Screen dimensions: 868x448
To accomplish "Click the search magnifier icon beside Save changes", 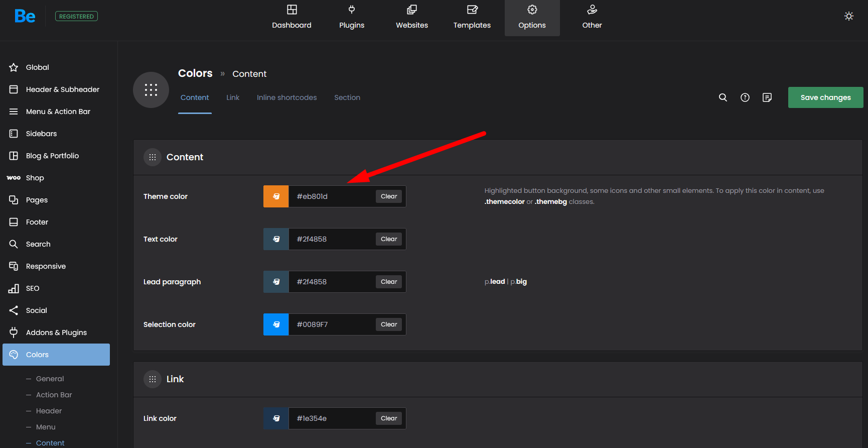I will coord(722,97).
